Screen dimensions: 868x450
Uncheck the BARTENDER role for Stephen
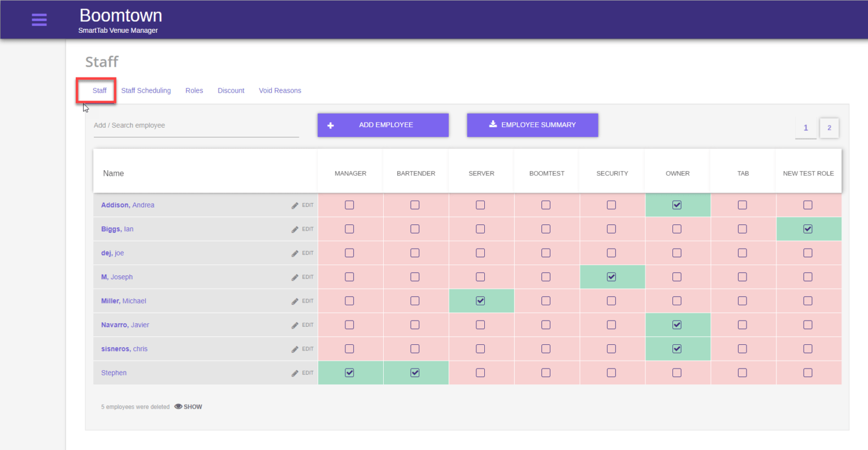click(415, 373)
